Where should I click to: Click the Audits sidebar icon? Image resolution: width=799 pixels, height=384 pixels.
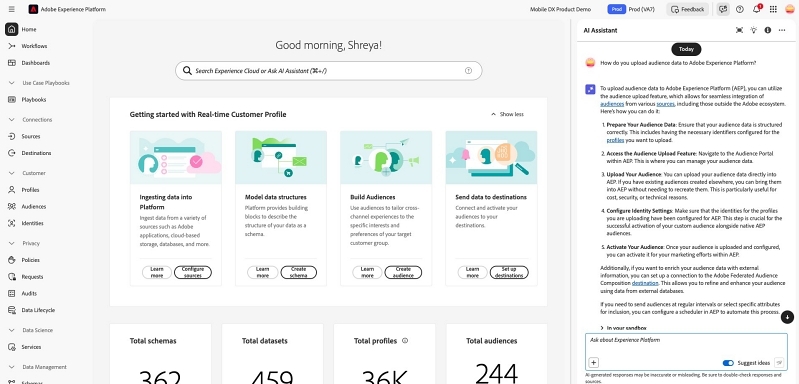click(x=12, y=293)
